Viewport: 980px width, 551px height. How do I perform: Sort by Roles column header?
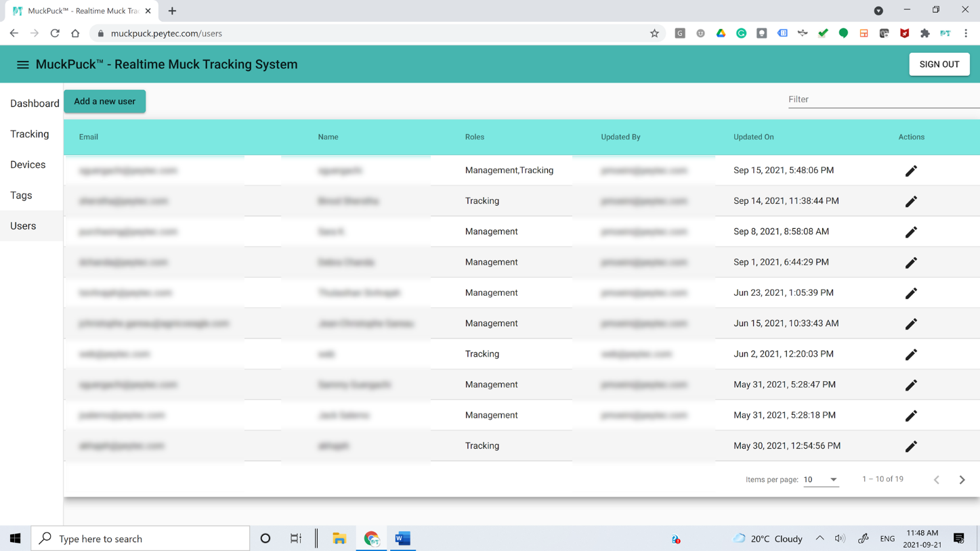coord(475,137)
